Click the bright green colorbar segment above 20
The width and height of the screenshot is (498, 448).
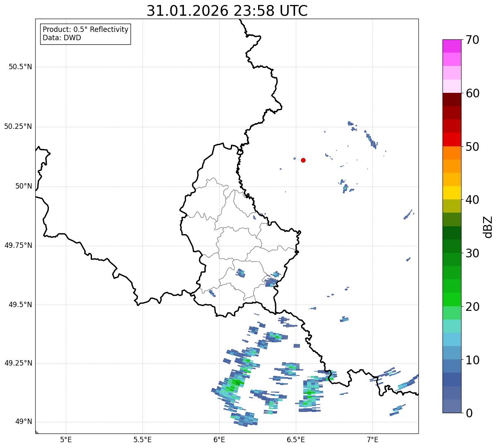point(452,300)
